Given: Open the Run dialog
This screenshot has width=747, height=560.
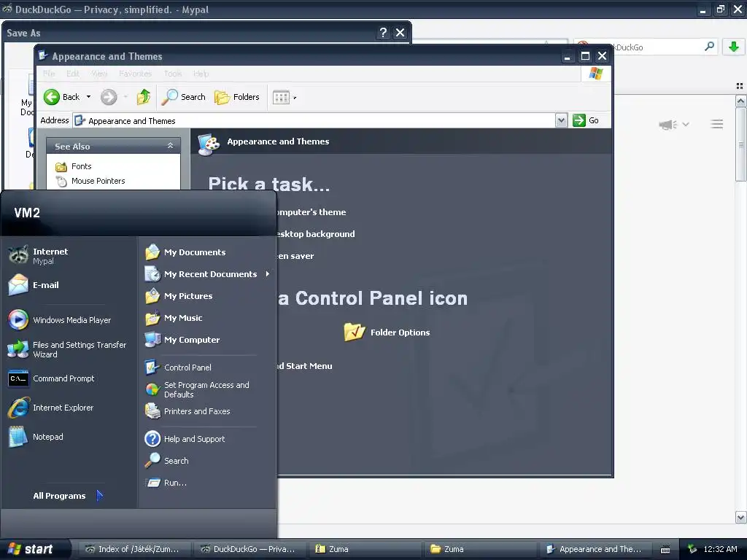Looking at the screenshot, I should click(166, 483).
